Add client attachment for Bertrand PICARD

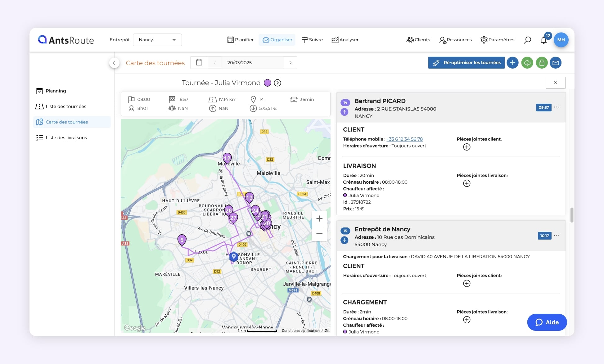pyautogui.click(x=467, y=147)
